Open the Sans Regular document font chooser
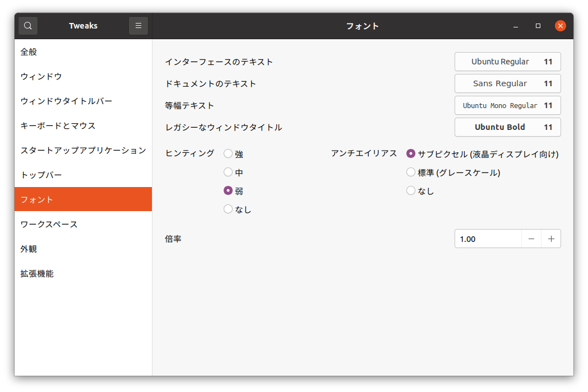Image resolution: width=588 pixels, height=392 pixels. tap(507, 83)
